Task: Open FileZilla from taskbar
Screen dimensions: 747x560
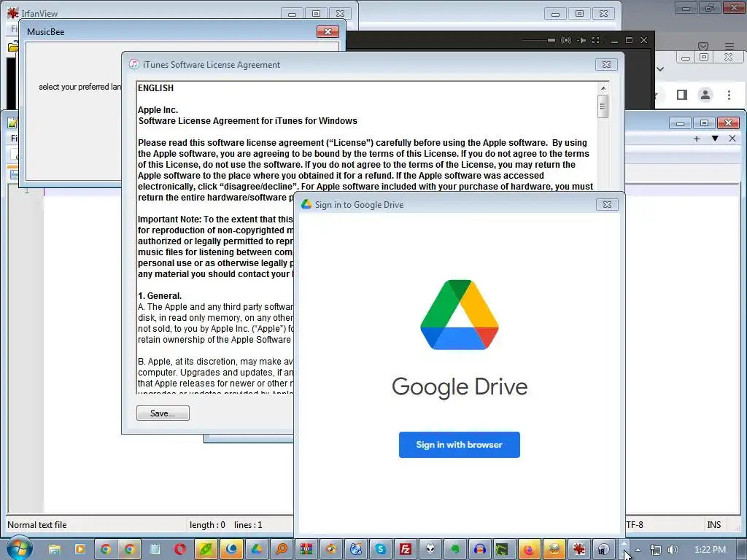Action: click(x=406, y=550)
